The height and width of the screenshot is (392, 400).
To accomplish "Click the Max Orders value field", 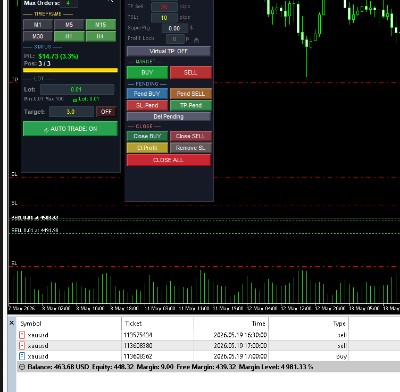I will coord(69,3).
